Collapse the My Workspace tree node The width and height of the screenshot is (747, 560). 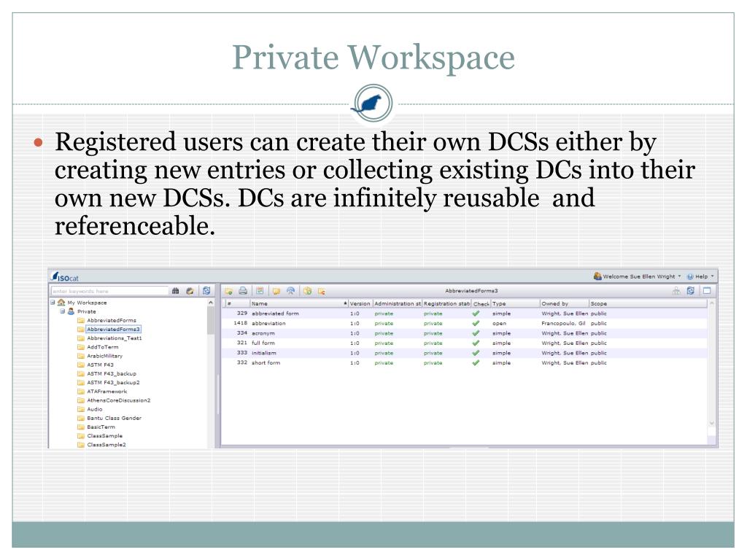point(53,303)
